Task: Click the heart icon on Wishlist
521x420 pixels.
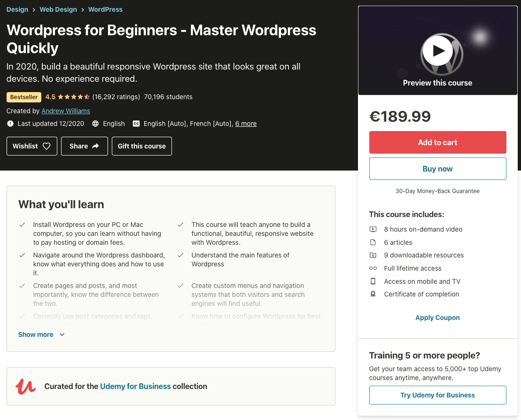Action: coord(47,146)
